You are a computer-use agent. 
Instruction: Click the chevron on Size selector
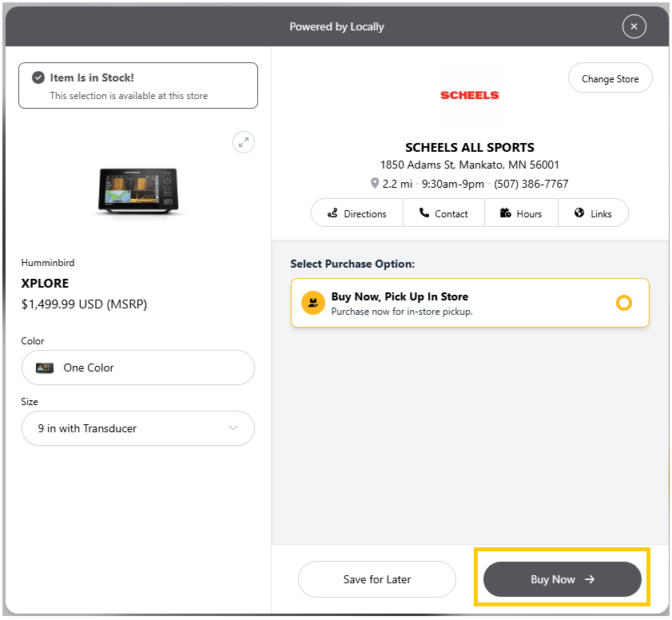233,428
